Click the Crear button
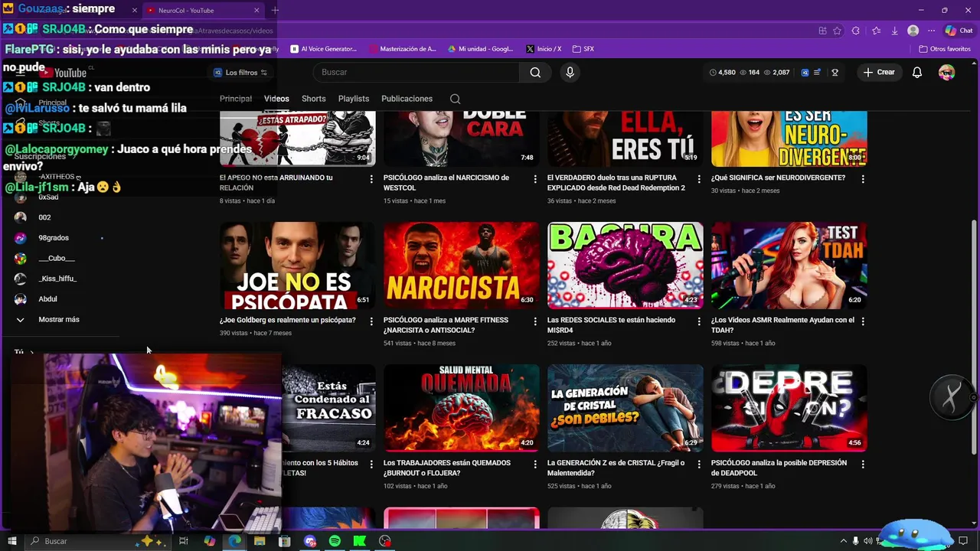Screen dimensions: 980x551 click(878, 72)
